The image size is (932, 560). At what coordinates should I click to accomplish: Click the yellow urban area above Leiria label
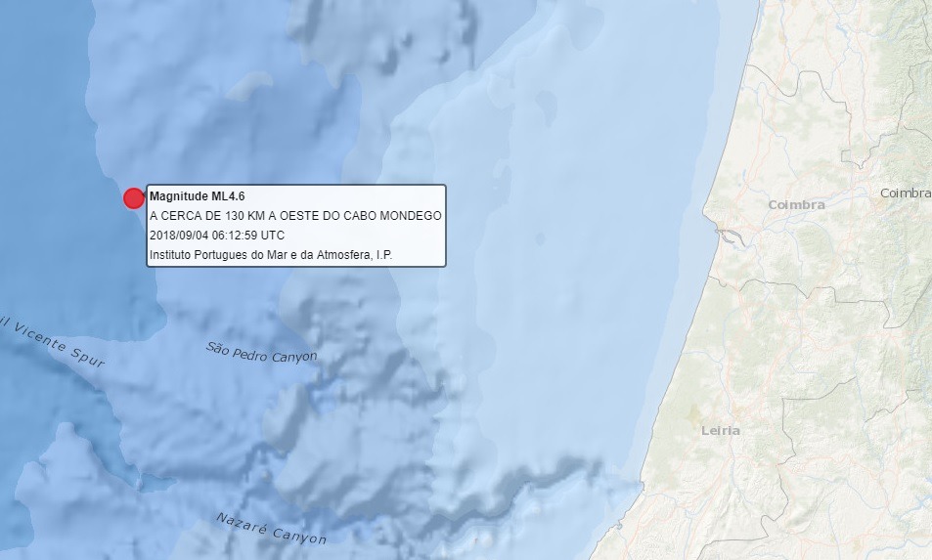point(695,413)
